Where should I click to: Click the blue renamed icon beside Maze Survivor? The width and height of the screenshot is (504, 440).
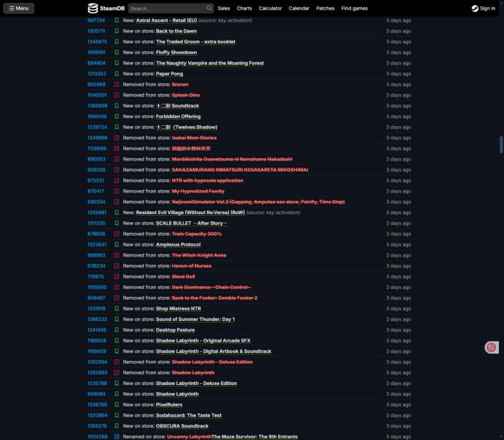[x=117, y=436]
